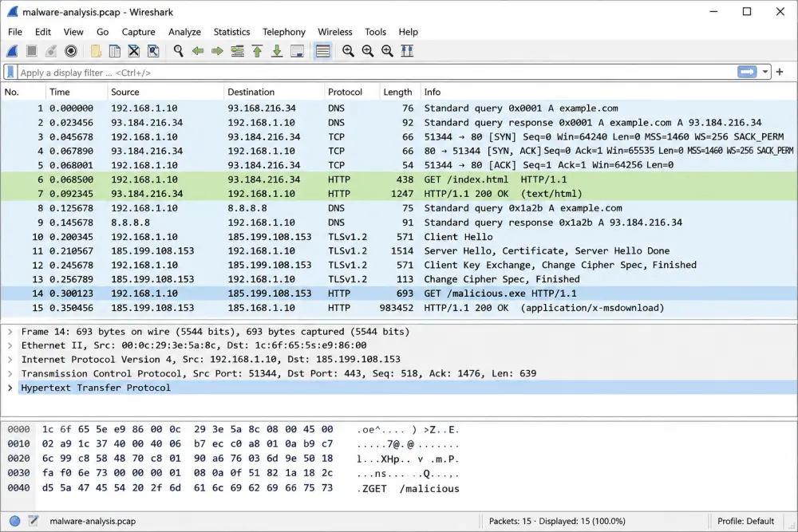The width and height of the screenshot is (798, 532).
Task: Restart the current capture
Action: tap(51, 51)
